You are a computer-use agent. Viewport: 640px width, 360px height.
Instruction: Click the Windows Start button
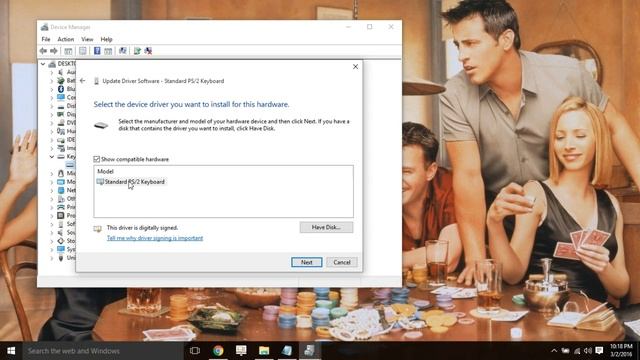point(11,351)
